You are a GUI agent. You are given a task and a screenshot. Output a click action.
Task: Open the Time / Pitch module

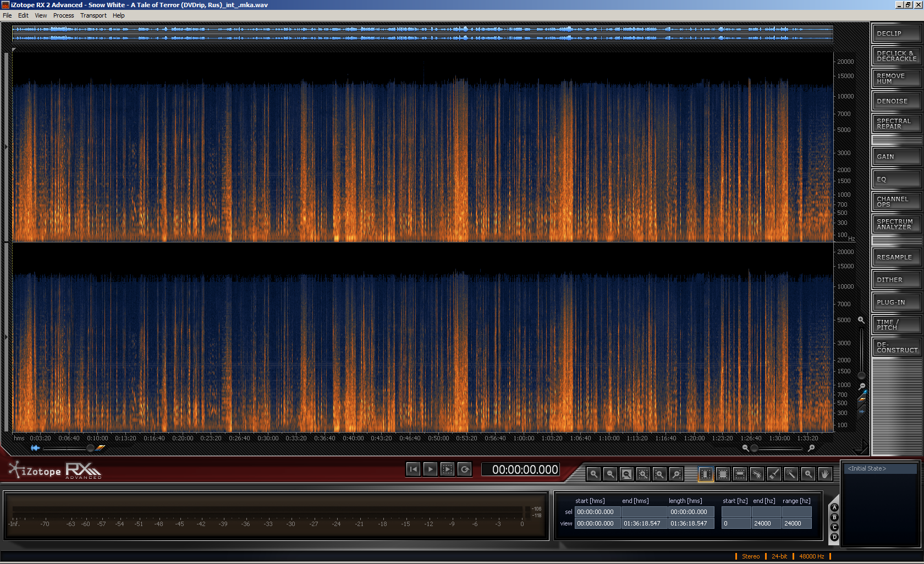(897, 325)
